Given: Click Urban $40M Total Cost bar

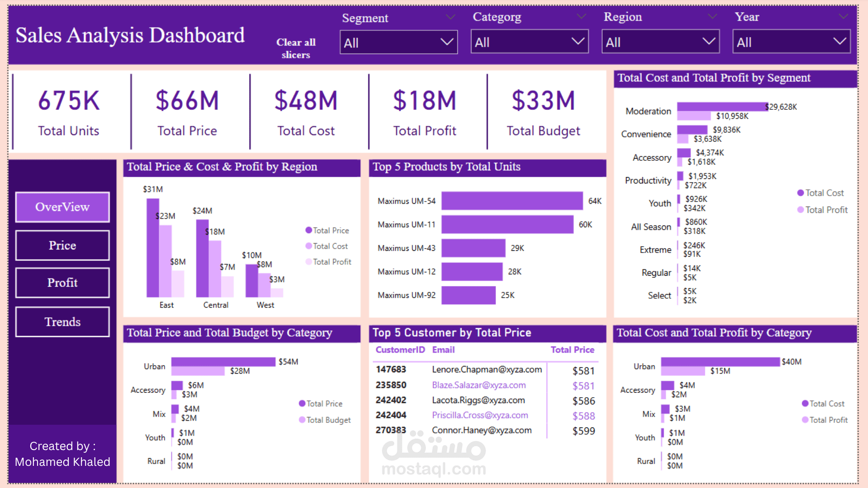Looking at the screenshot, I should point(721,361).
